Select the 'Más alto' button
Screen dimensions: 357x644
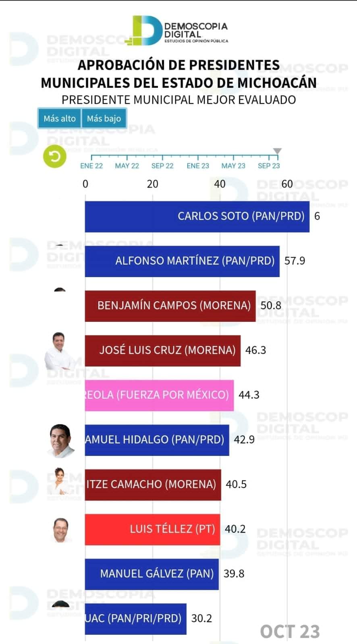60,118
